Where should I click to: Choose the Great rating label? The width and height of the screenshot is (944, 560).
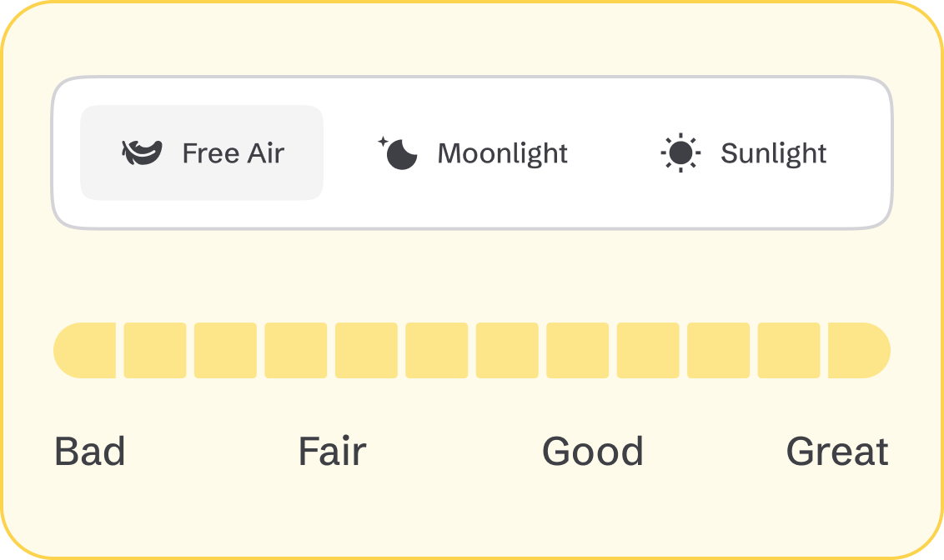point(837,452)
